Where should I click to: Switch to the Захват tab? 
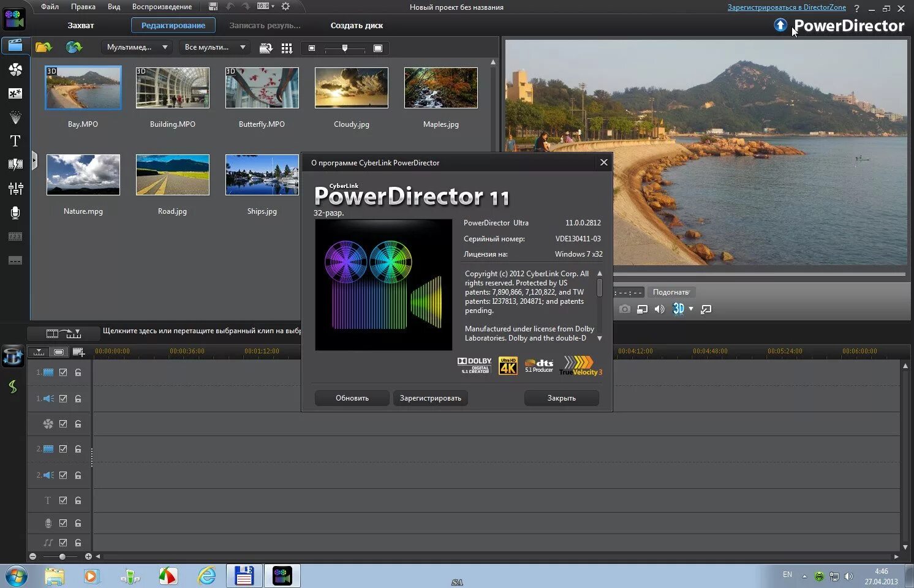[81, 25]
